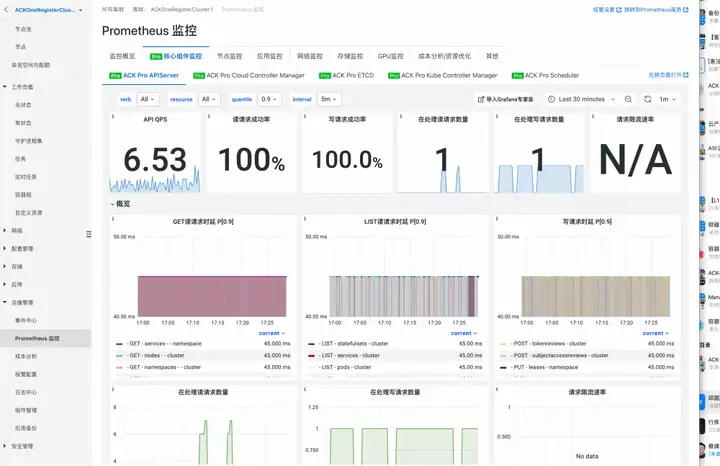Click the 跳转到Prometheus服务 link
Viewport: 720px width, 466px height.
[656, 10]
